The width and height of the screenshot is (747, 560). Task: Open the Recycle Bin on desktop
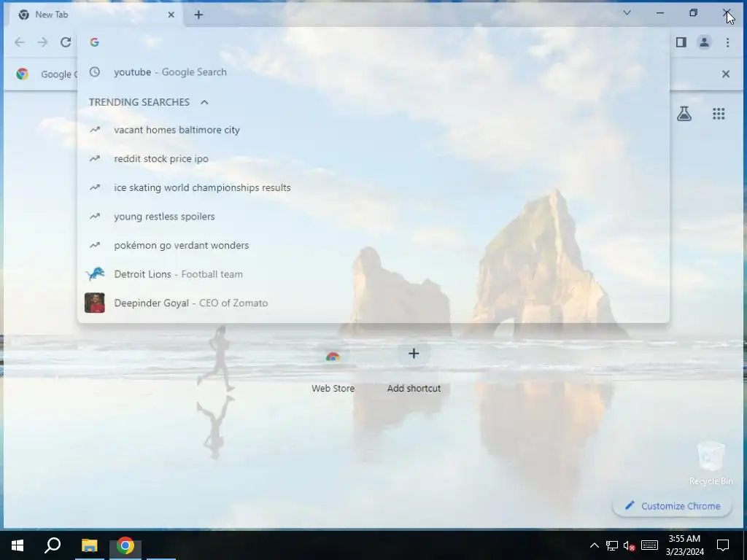711,463
